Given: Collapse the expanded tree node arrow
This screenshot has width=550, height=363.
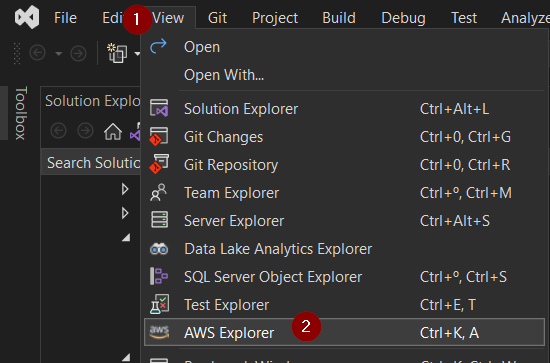Looking at the screenshot, I should [126, 237].
